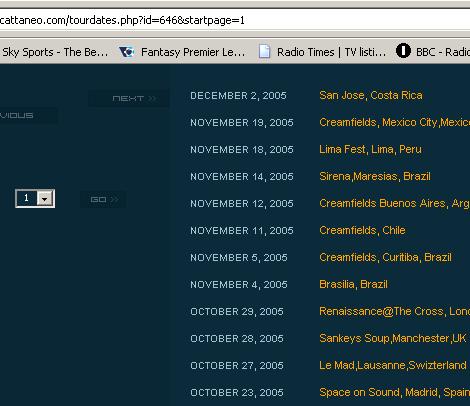Click the BBC Radio bookmark round icon
Image resolution: width=470 pixels, height=406 pixels.
[x=403, y=51]
